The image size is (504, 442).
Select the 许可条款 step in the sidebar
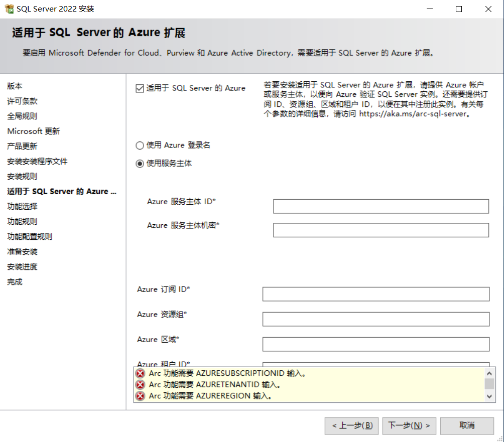tap(22, 101)
